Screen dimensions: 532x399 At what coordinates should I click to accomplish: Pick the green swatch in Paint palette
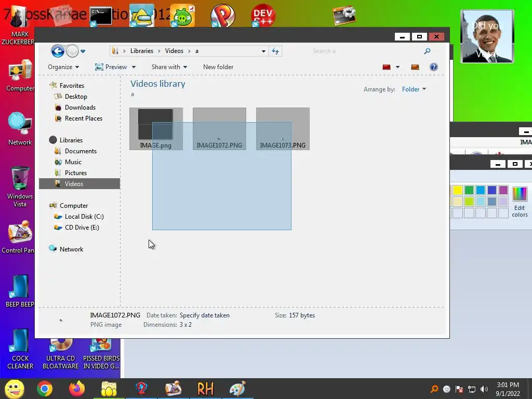(x=469, y=190)
